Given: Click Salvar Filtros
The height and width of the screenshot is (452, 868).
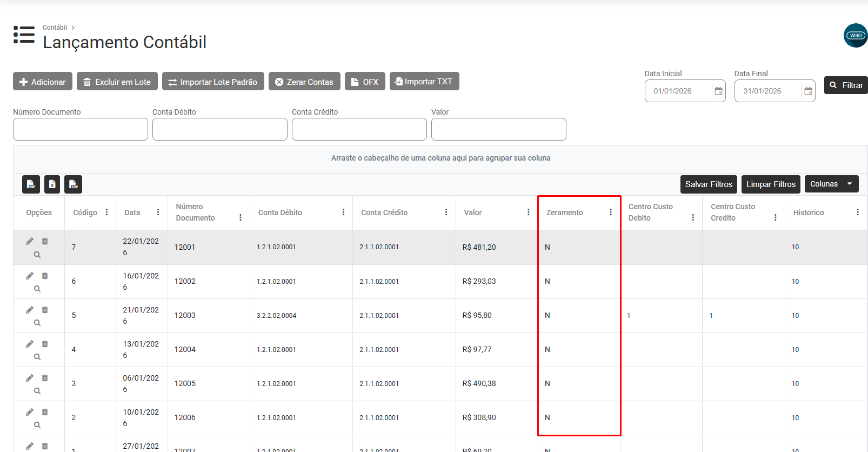Looking at the screenshot, I should click(709, 184).
